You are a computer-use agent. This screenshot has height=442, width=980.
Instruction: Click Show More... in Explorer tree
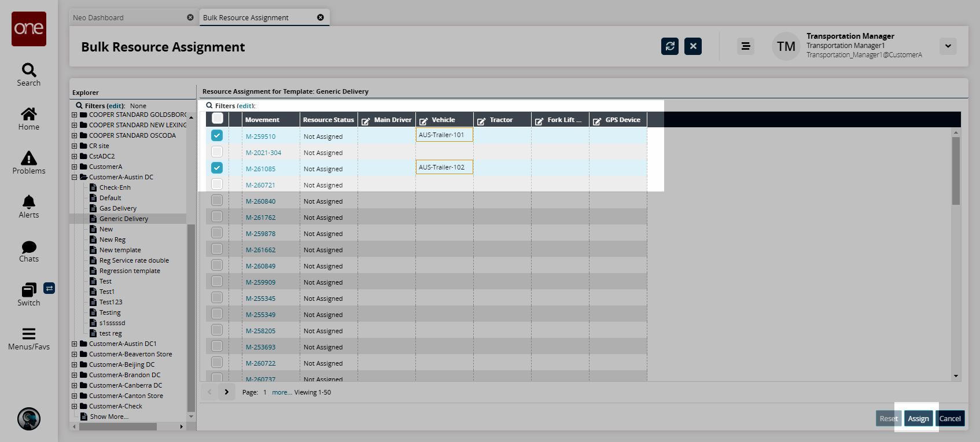pos(109,417)
